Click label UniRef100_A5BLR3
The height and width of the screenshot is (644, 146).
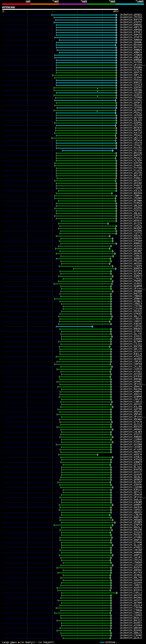pos(131,58)
